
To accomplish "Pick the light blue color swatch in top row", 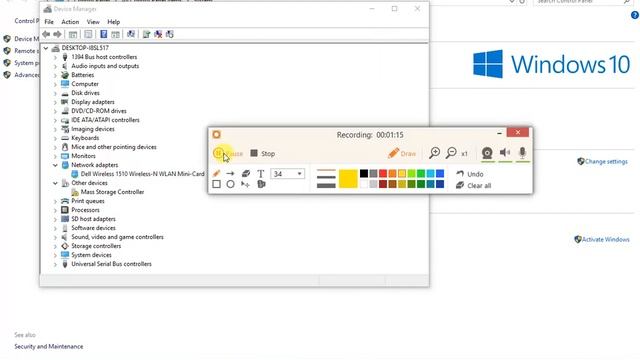I will [x=430, y=173].
